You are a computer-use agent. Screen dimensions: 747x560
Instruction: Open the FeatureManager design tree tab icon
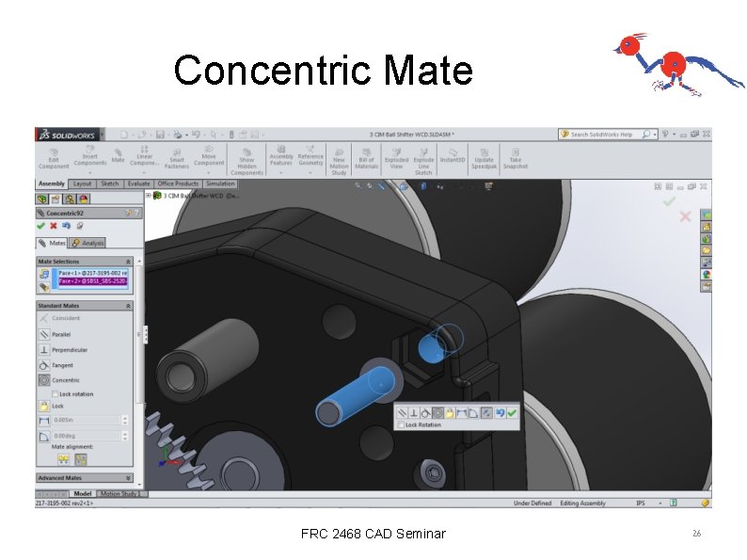42,199
